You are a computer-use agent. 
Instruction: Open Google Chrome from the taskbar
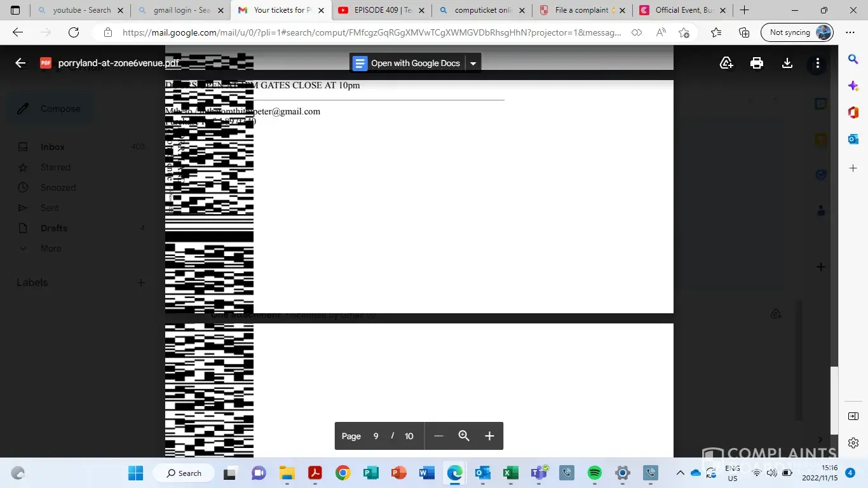(342, 473)
